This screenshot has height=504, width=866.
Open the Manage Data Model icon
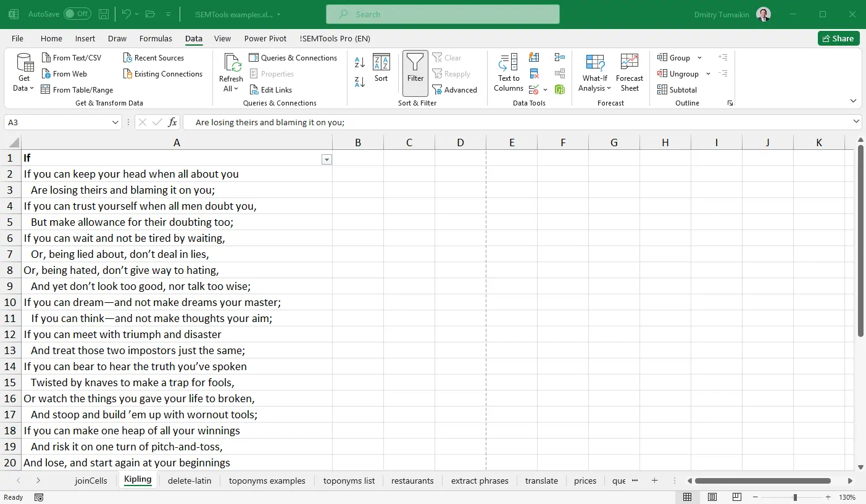(x=560, y=89)
